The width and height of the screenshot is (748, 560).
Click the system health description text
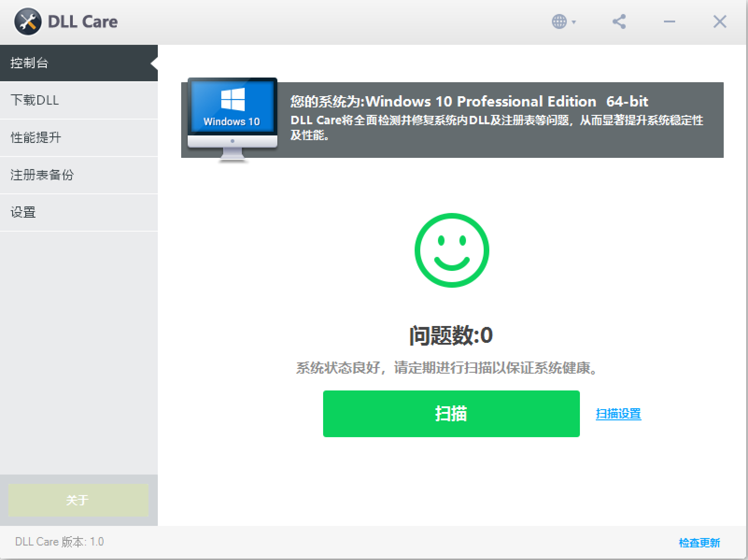point(446,369)
